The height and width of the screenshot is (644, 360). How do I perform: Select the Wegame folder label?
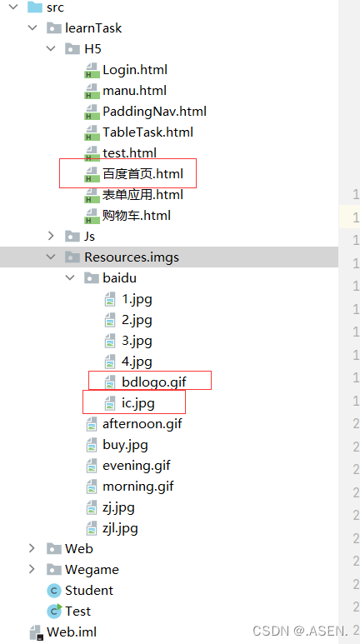(x=92, y=570)
